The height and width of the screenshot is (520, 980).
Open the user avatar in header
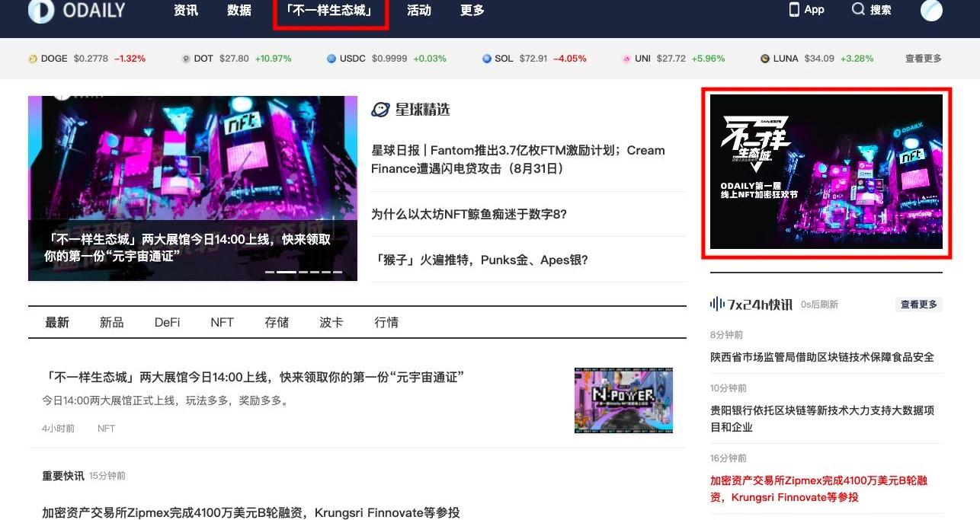932,10
